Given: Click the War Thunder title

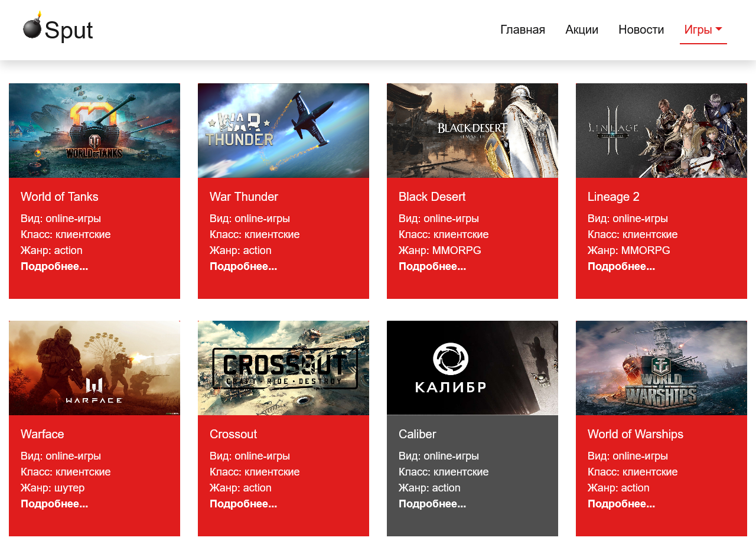Looking at the screenshot, I should point(244,197).
